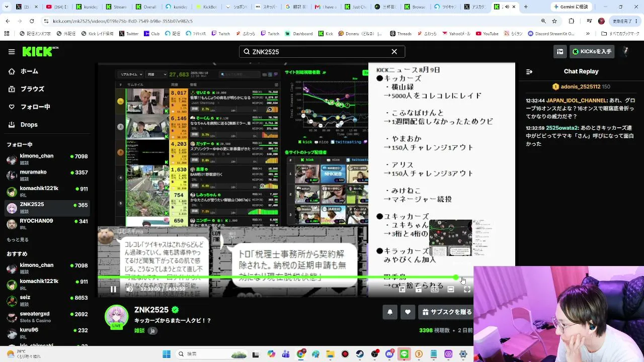Open the ZNK2525 channel name link
The image size is (644, 362).
151,310
